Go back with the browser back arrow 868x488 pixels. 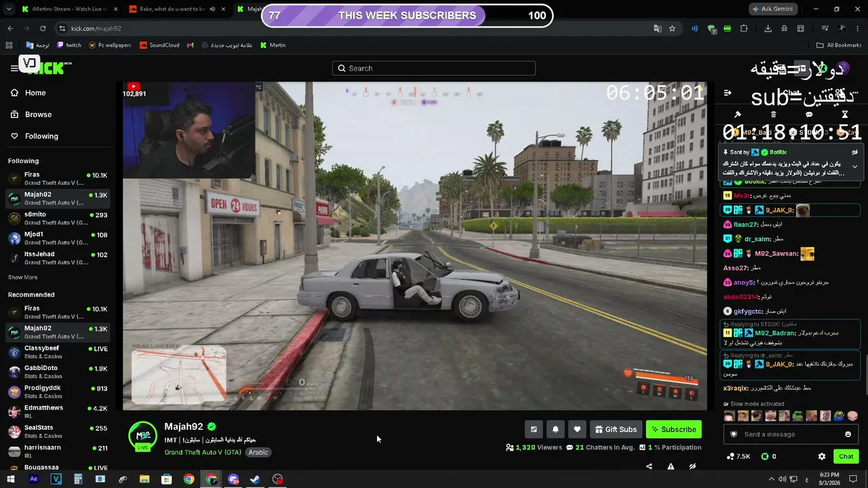click(10, 28)
